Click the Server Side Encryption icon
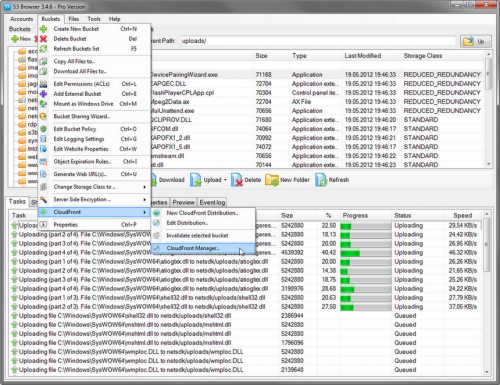Screen dimensions: 500x385 [x=43, y=199]
